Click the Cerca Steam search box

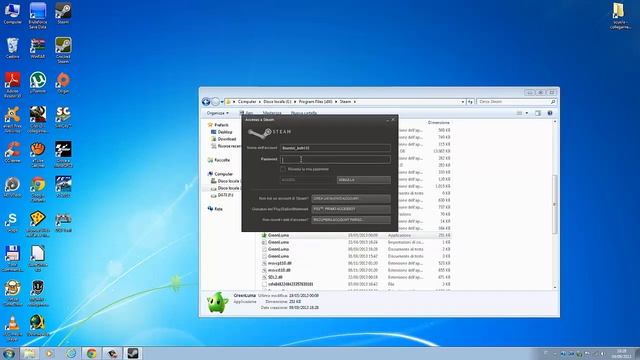[x=516, y=102]
